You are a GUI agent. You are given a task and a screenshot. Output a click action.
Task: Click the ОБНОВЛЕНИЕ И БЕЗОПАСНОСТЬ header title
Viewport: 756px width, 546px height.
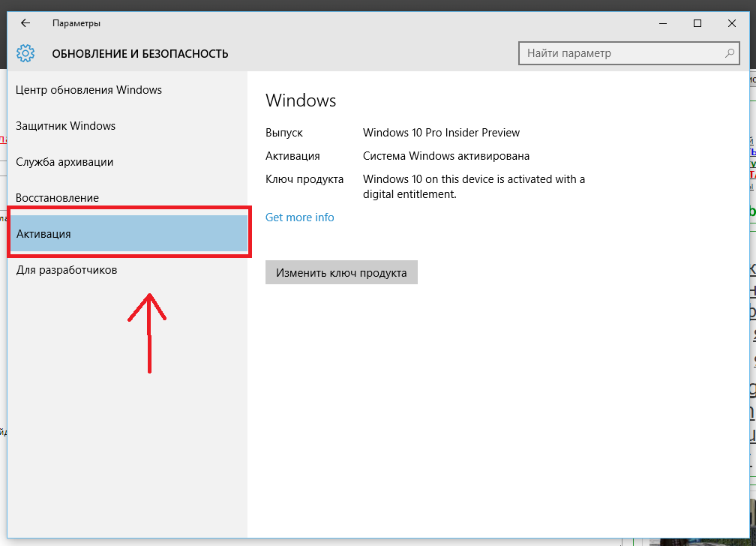140,54
